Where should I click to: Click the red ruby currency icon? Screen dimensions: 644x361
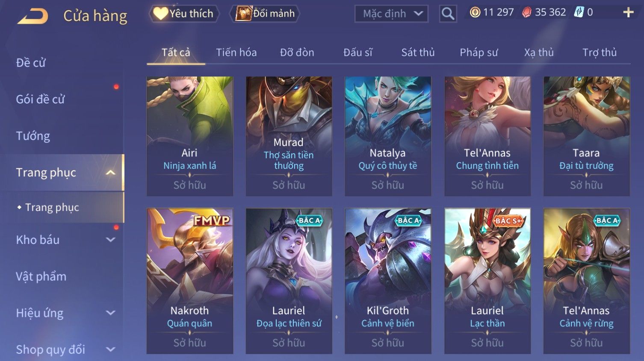[x=527, y=12]
